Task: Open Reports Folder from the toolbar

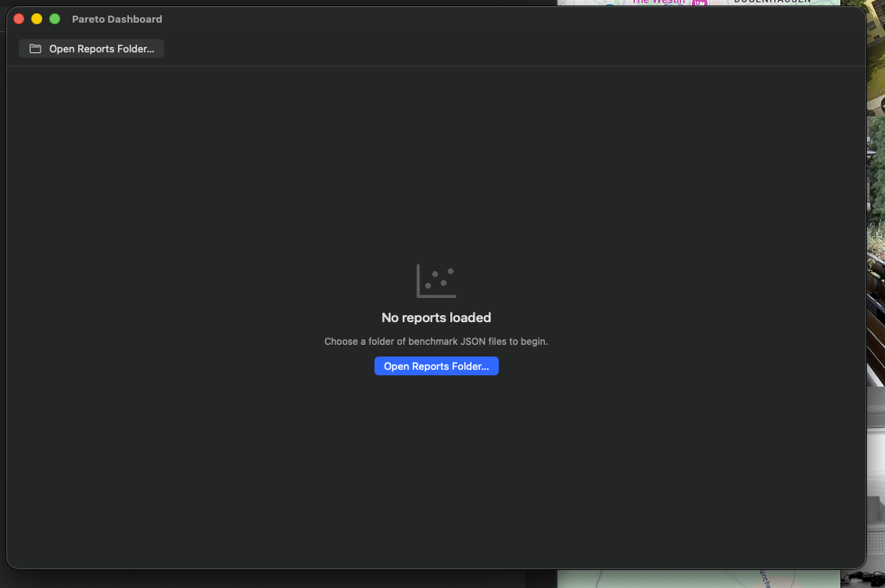Action: coord(91,48)
